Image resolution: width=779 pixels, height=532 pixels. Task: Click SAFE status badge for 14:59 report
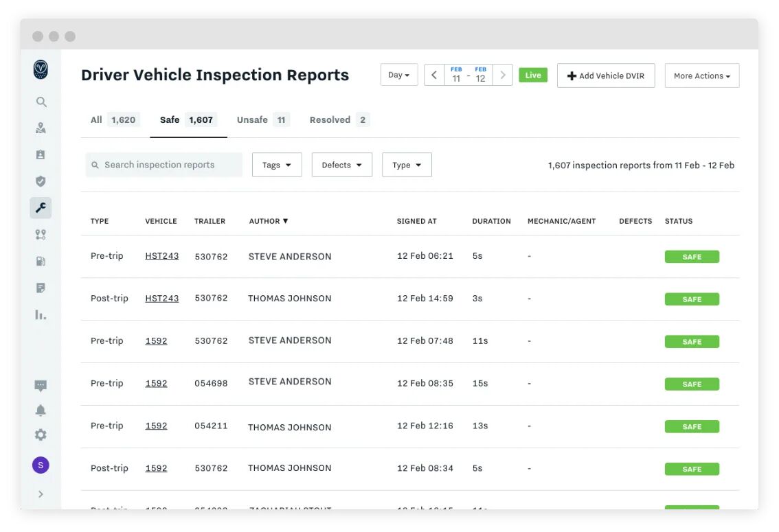coord(692,299)
